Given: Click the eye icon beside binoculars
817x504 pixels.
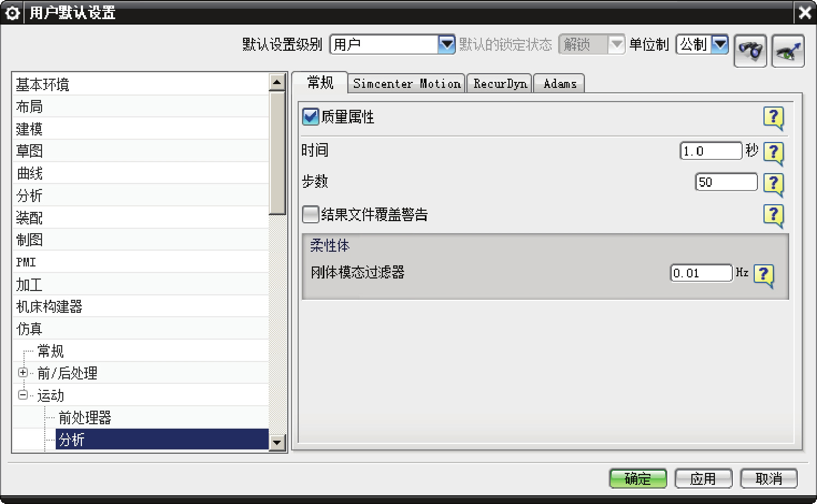Looking at the screenshot, I should pyautogui.click(x=788, y=51).
